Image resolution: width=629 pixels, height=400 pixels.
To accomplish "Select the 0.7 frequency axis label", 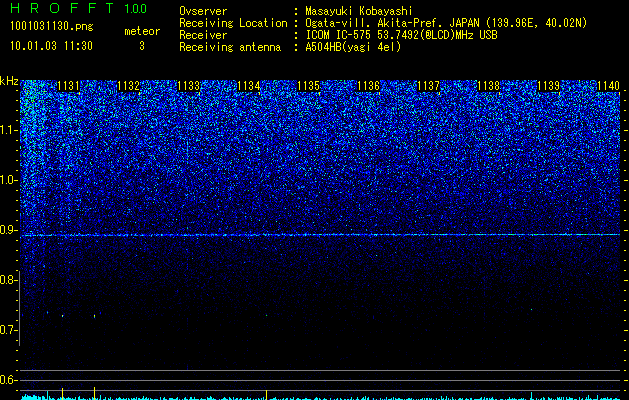I will pyautogui.click(x=7, y=330).
